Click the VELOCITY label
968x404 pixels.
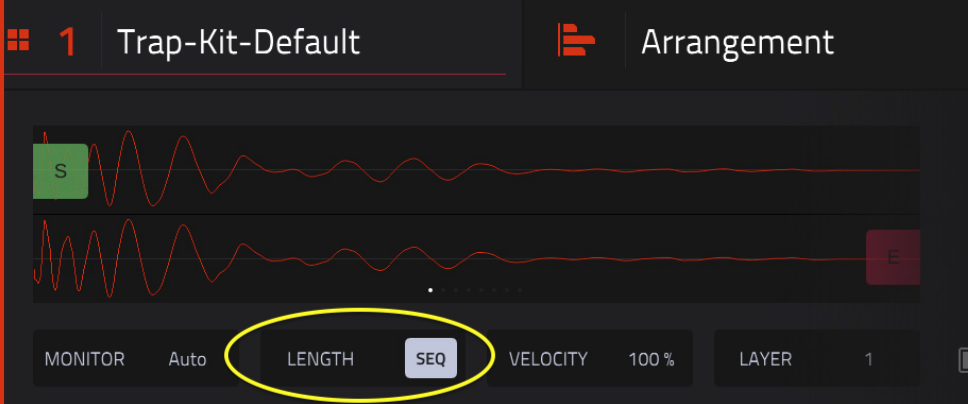548,359
